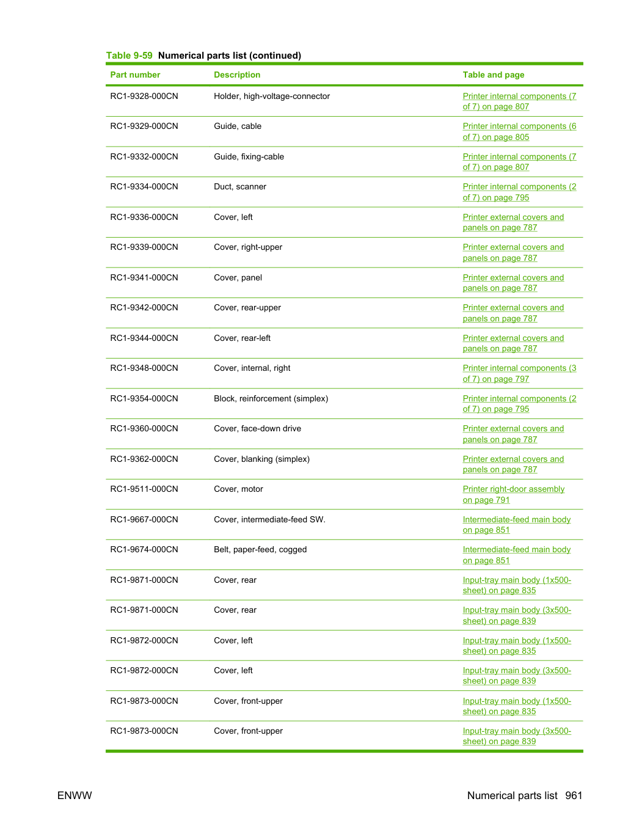This screenshot has width=631, height=840.
Task: Open Cover, right-upper link to page 787
Action: [x=513, y=253]
